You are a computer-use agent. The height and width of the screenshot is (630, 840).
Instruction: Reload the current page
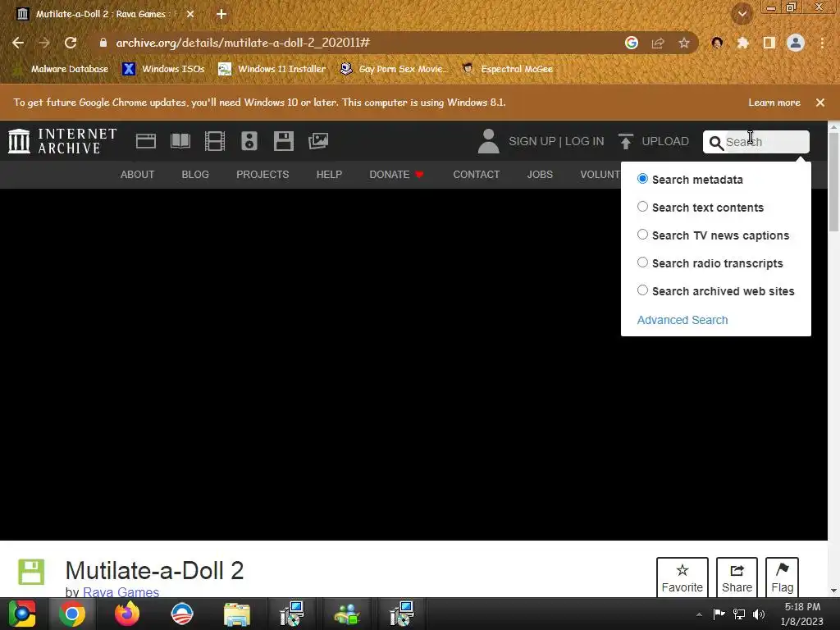[x=71, y=43]
